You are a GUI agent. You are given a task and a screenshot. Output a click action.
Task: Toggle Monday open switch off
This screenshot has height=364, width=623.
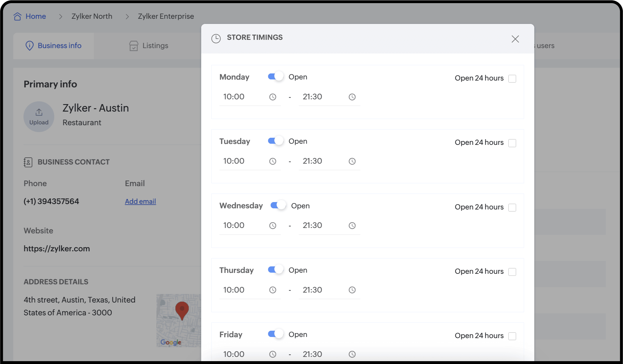click(275, 77)
